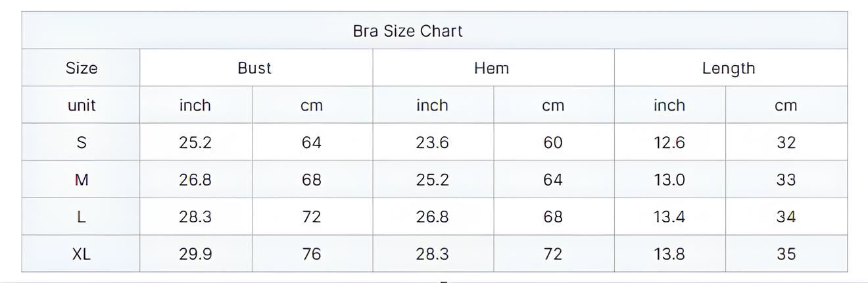This screenshot has width=868, height=283.
Task: Select the Length column header
Action: click(731, 68)
